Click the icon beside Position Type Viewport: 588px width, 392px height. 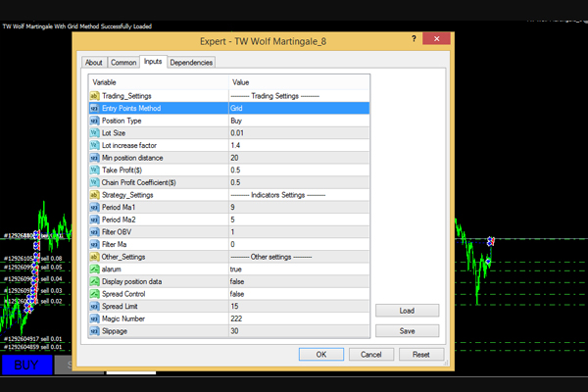tap(94, 121)
